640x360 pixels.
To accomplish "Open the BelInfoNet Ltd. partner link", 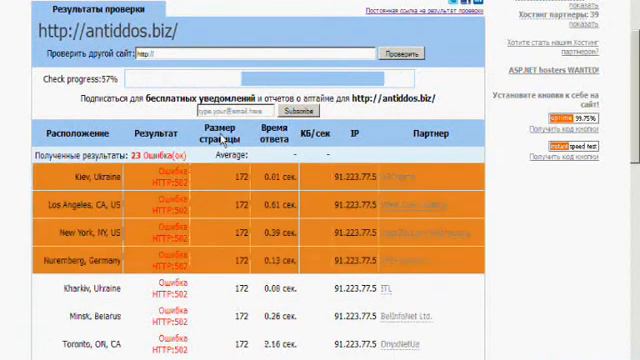I will pyautogui.click(x=406, y=316).
